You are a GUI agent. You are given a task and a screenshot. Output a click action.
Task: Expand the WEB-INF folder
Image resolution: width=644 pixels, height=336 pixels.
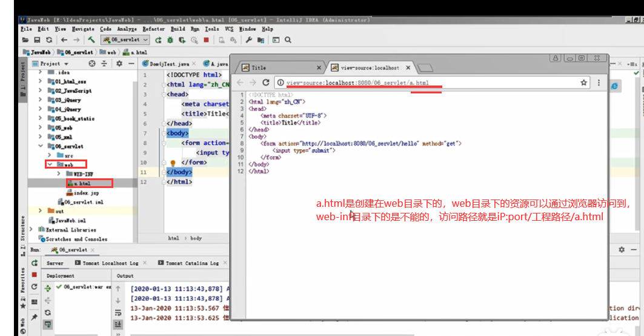[x=59, y=173]
